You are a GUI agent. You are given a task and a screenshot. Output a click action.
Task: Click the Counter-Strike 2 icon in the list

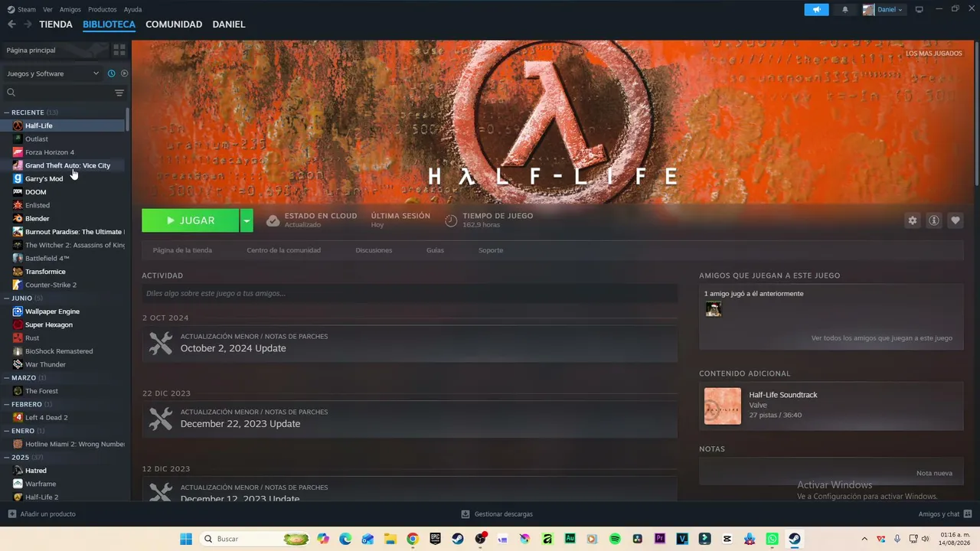[18, 285]
